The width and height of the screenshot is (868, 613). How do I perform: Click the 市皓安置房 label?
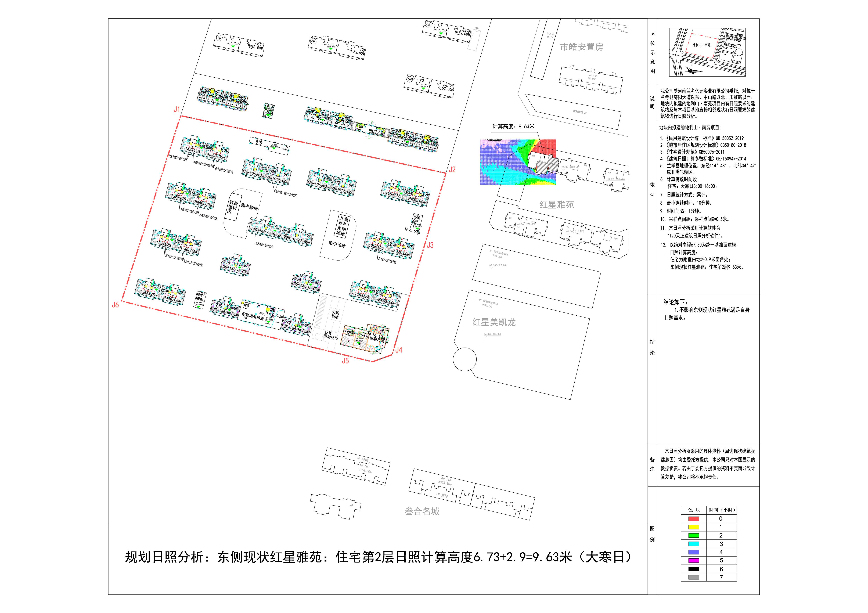[x=581, y=47]
